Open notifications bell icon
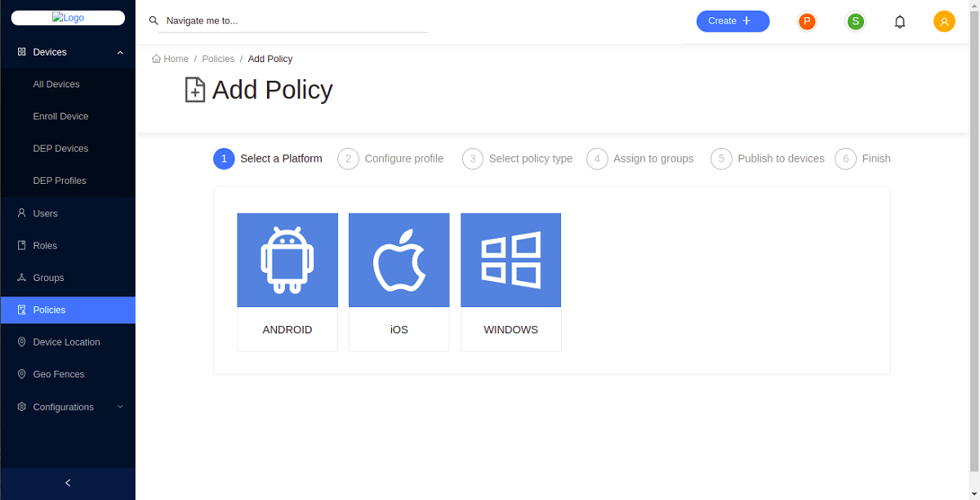The image size is (980, 500). [x=900, y=22]
